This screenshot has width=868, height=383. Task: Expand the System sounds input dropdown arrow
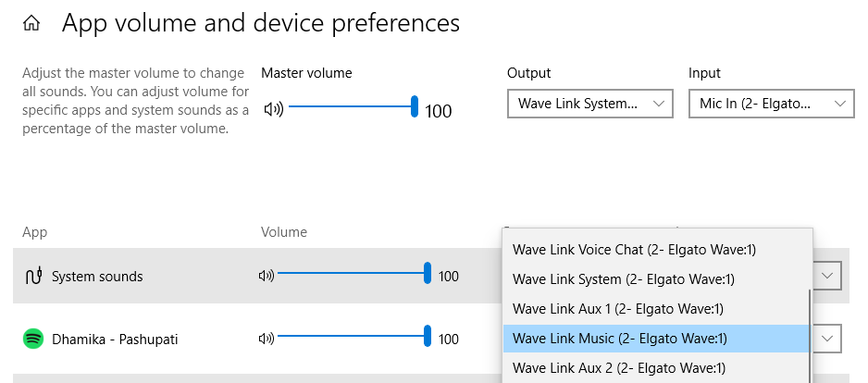(x=828, y=276)
